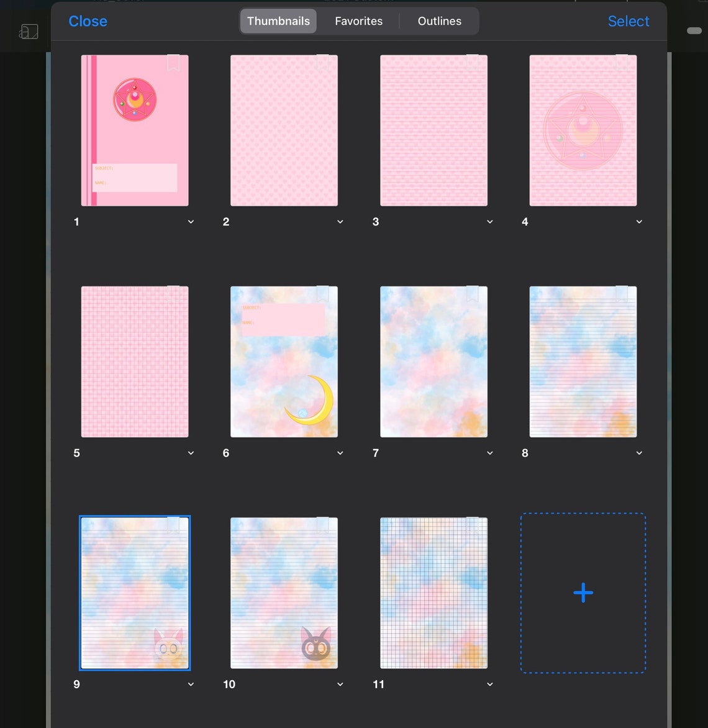Click the gray pill handle at right edge

click(x=694, y=30)
